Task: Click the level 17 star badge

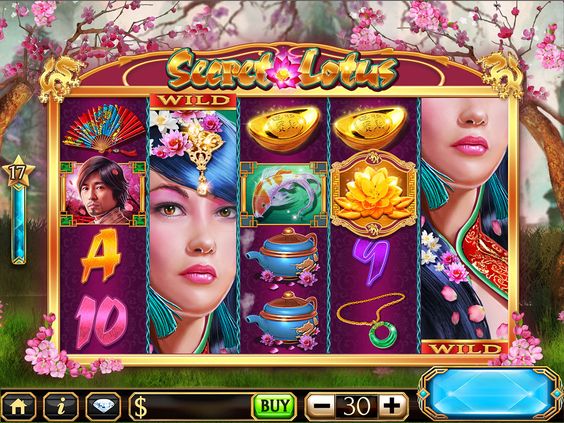Action: tap(18, 172)
